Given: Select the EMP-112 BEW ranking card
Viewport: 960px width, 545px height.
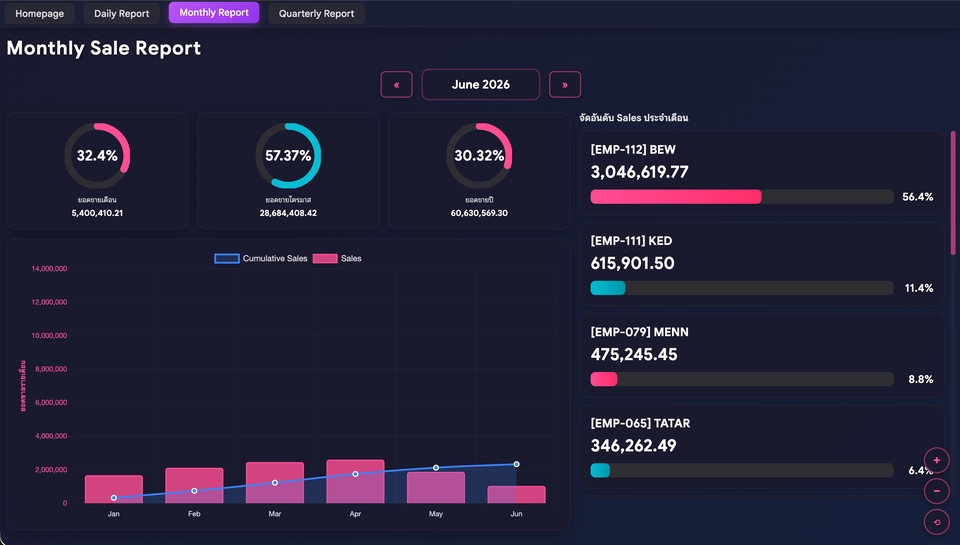Looking at the screenshot, I should 762,173.
